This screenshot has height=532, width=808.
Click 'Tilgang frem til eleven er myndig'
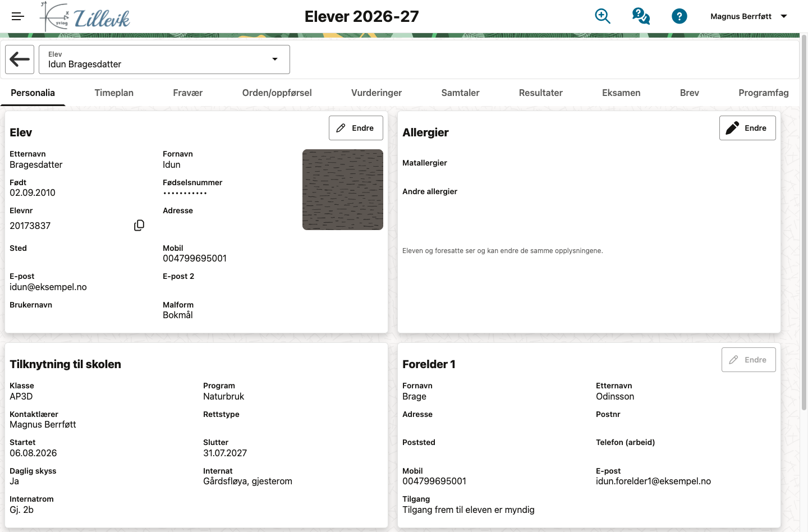tap(469, 510)
